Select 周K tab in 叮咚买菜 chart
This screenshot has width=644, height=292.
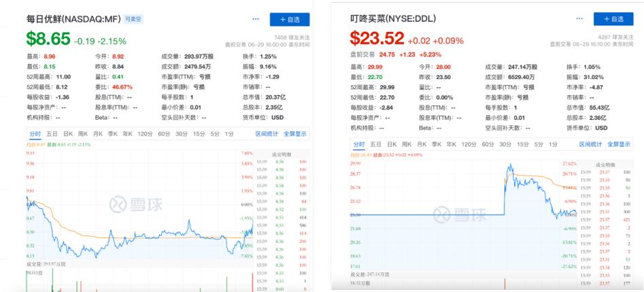pyautogui.click(x=407, y=144)
